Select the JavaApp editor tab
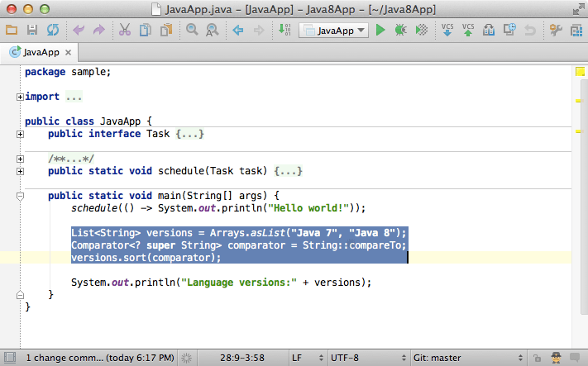 pos(41,52)
